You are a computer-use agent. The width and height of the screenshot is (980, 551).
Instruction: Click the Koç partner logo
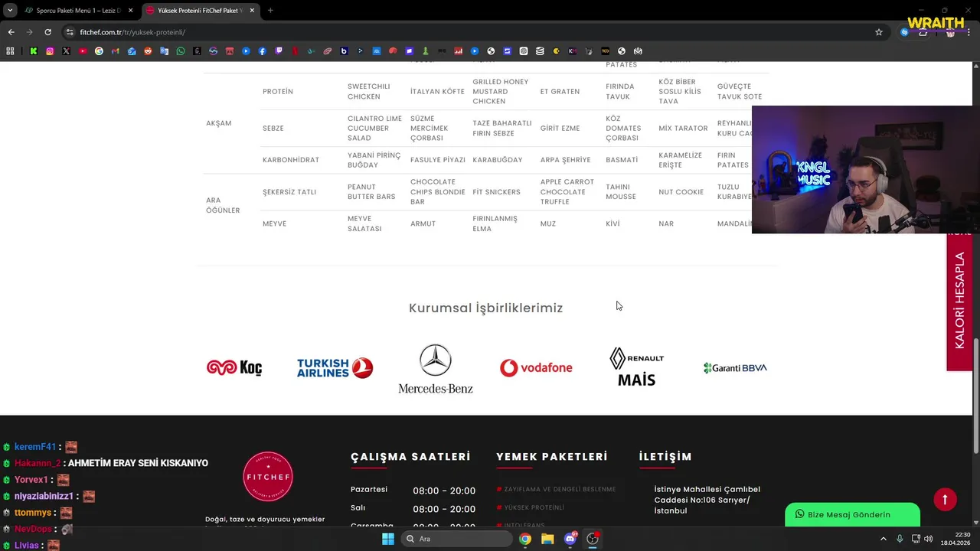pos(234,368)
